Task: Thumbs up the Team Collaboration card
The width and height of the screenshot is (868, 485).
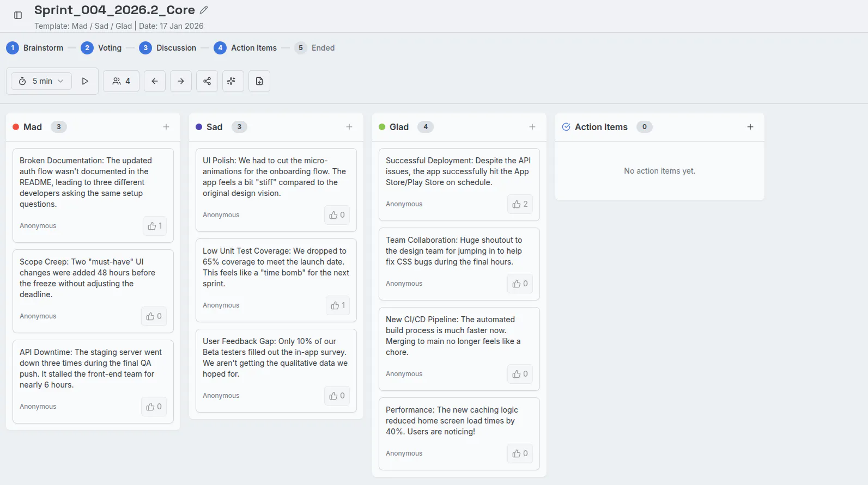Action: (520, 284)
